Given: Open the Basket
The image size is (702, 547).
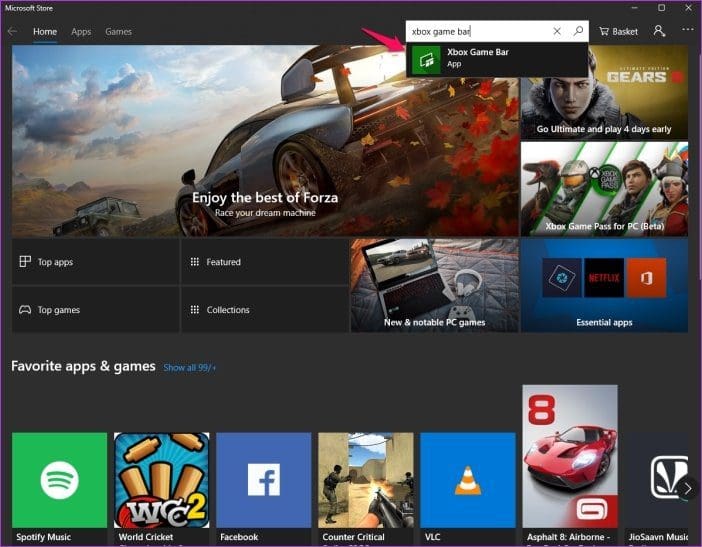Looking at the screenshot, I should [618, 31].
